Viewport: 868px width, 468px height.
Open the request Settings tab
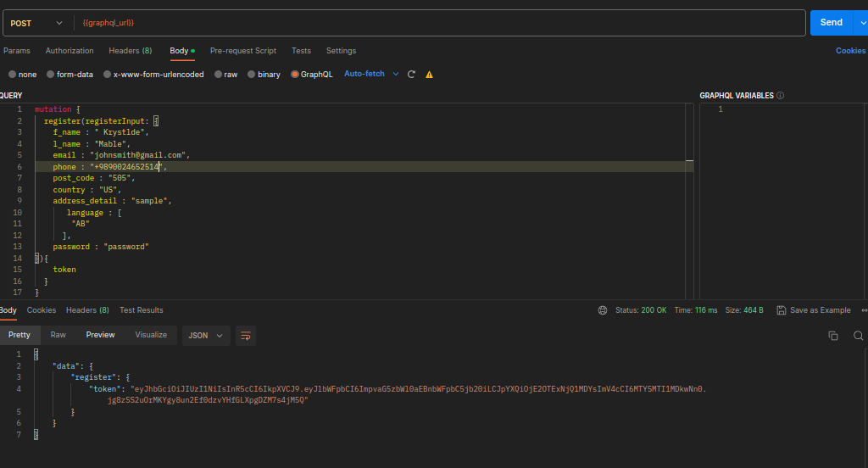coord(341,50)
